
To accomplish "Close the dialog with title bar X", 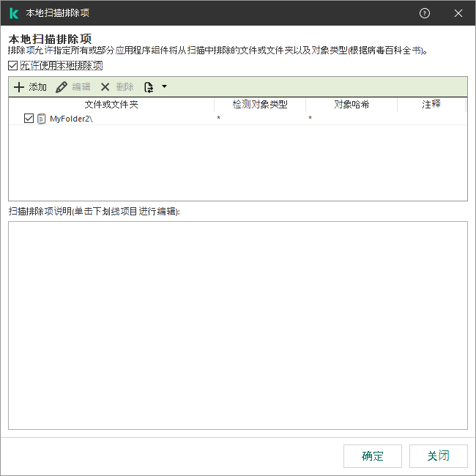I will click(x=458, y=13).
